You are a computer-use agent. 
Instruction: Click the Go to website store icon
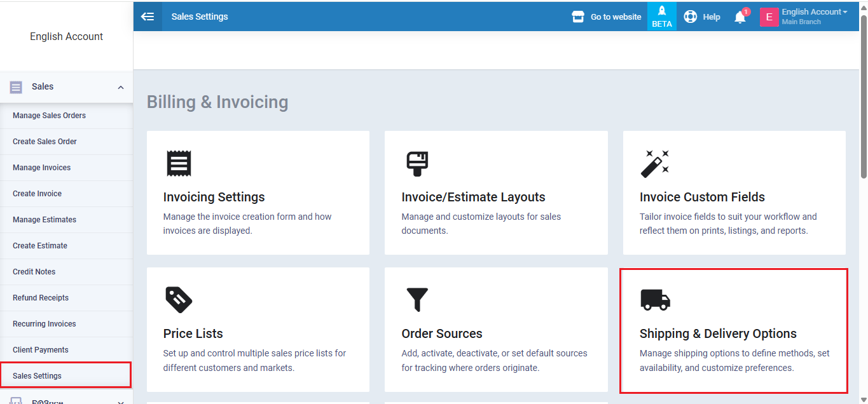578,17
